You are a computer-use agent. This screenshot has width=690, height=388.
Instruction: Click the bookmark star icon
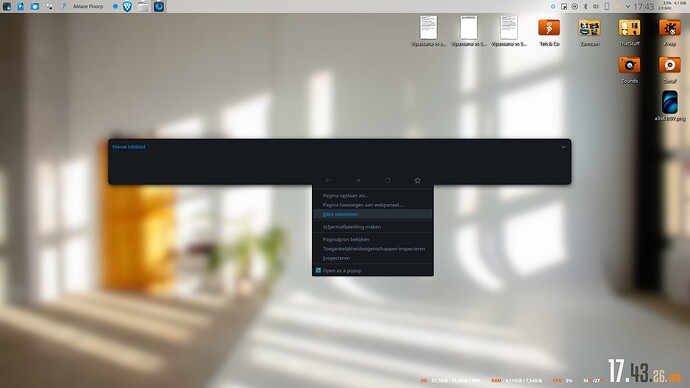418,180
